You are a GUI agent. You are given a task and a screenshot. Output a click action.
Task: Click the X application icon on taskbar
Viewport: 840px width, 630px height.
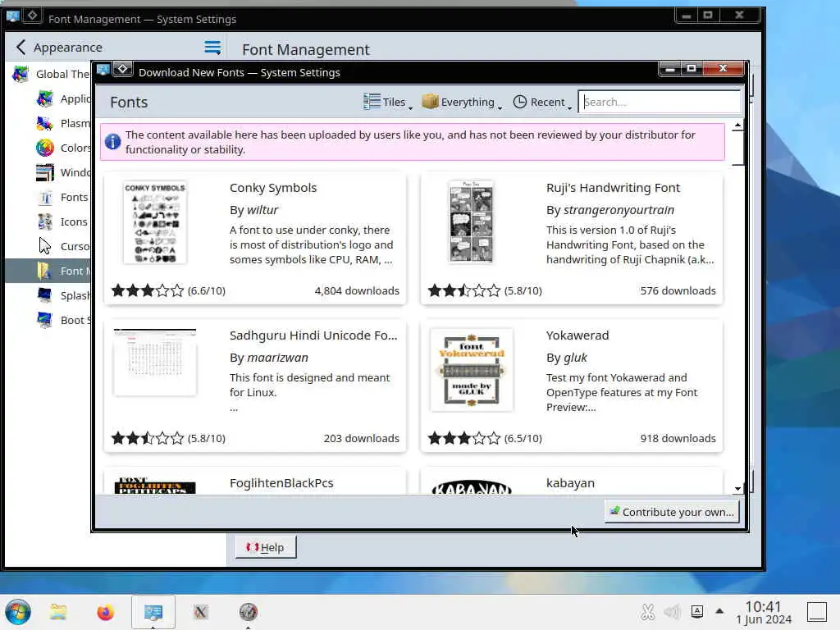click(x=200, y=612)
